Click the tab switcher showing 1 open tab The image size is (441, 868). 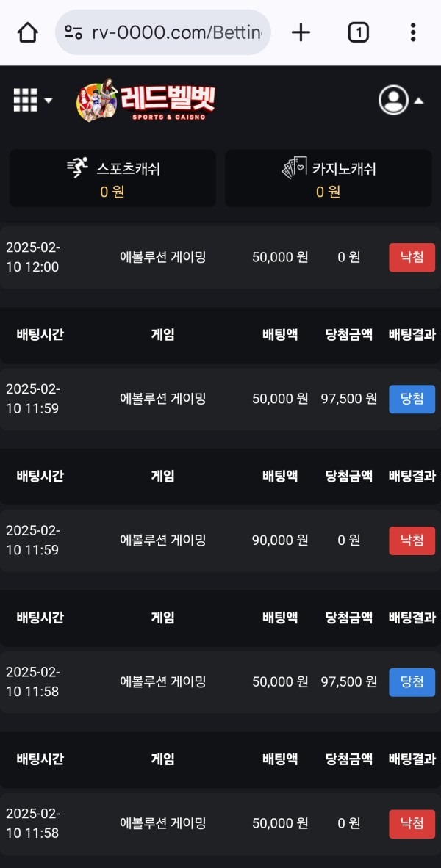click(x=358, y=32)
